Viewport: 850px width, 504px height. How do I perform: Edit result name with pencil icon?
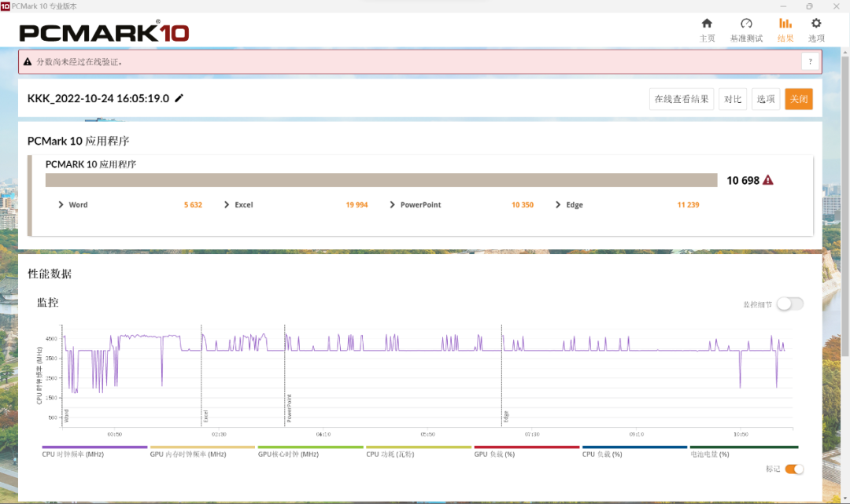pos(179,98)
